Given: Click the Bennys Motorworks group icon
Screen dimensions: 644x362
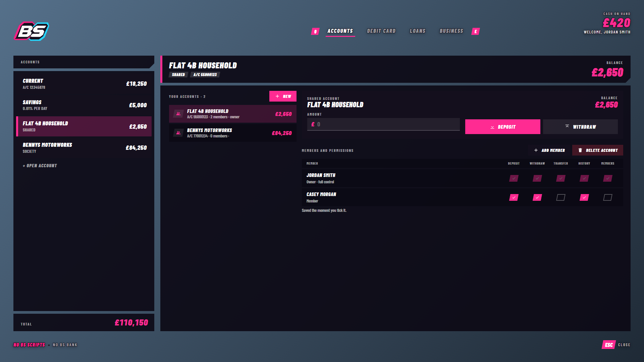Looking at the screenshot, I should [178, 133].
